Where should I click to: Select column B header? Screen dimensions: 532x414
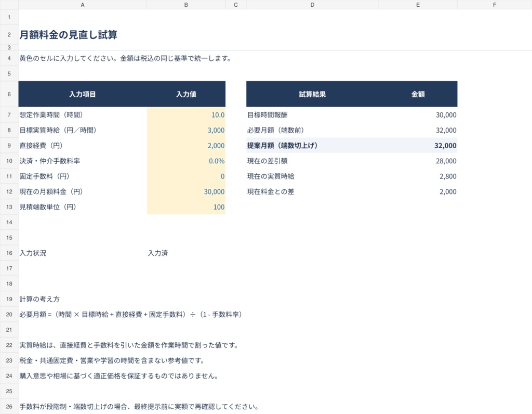[x=186, y=5]
